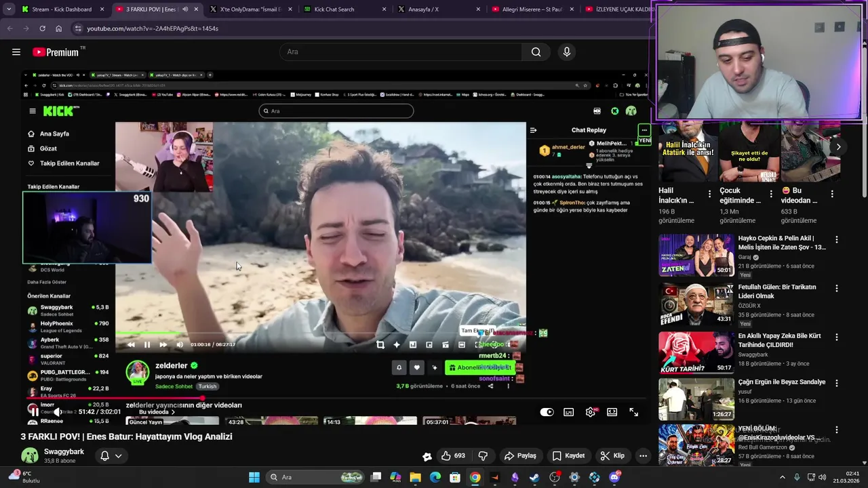The image size is (868, 488).
Task: Open options menu for Çağrı Ergün video
Action: (837, 383)
